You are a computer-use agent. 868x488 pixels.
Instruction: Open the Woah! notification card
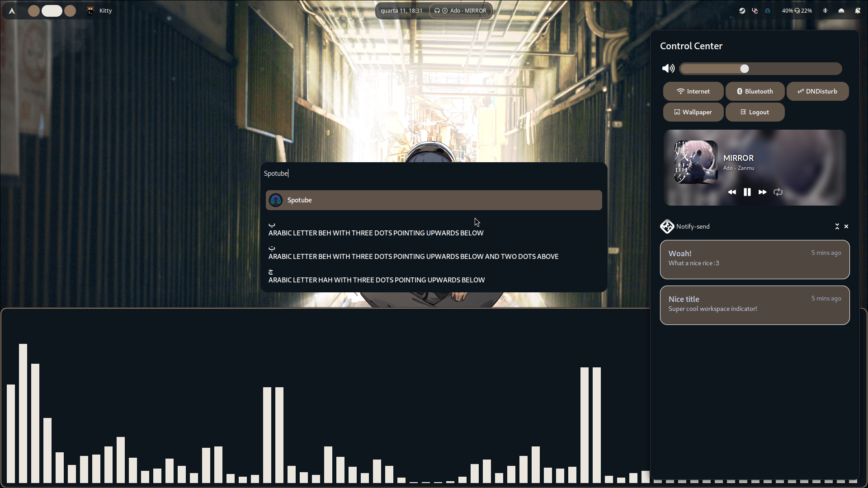coord(755,259)
